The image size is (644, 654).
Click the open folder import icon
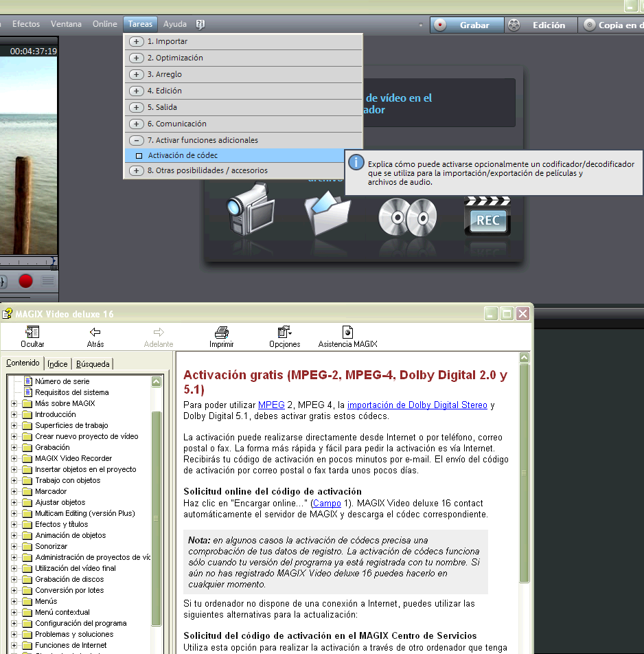(327, 214)
